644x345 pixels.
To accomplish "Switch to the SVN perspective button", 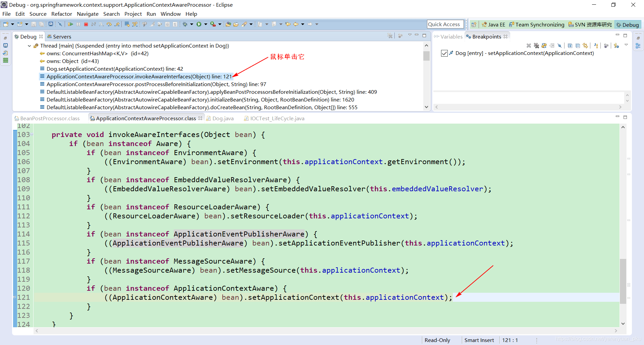I will pos(590,24).
